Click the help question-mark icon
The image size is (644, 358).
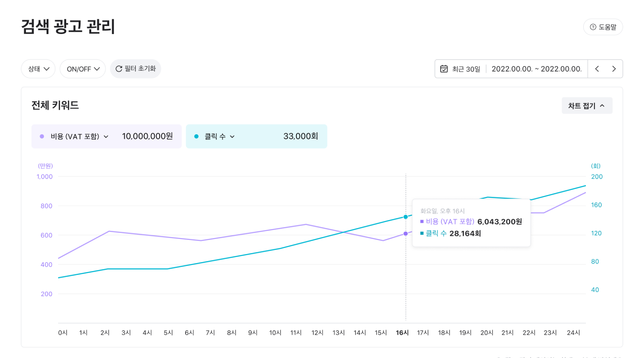[x=593, y=27]
